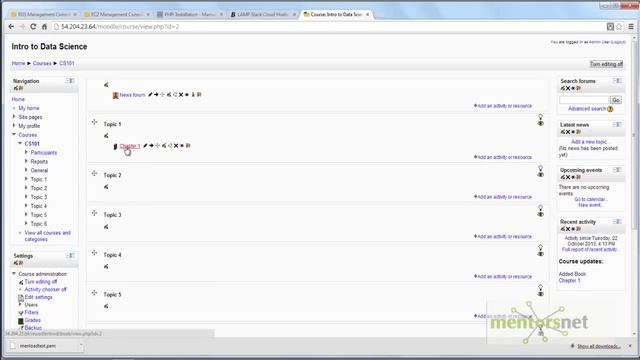Image resolution: width=640 pixels, height=360 pixels.
Task: Switch to the RDS Management Console tab
Action: pyautogui.click(x=44, y=14)
